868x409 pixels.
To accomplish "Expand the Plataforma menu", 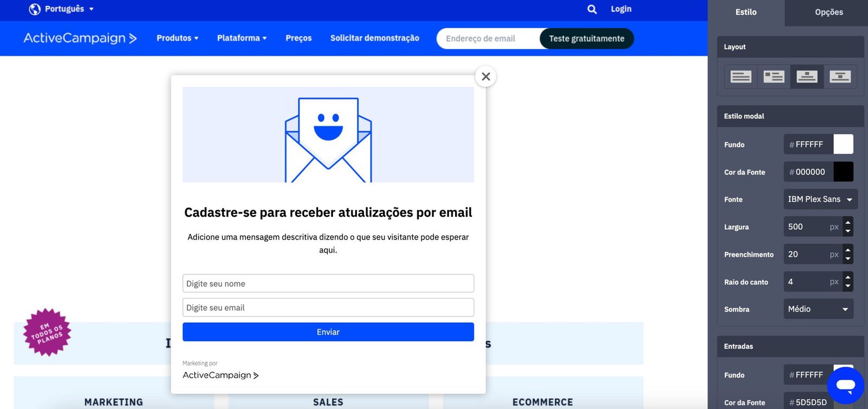I will [241, 38].
